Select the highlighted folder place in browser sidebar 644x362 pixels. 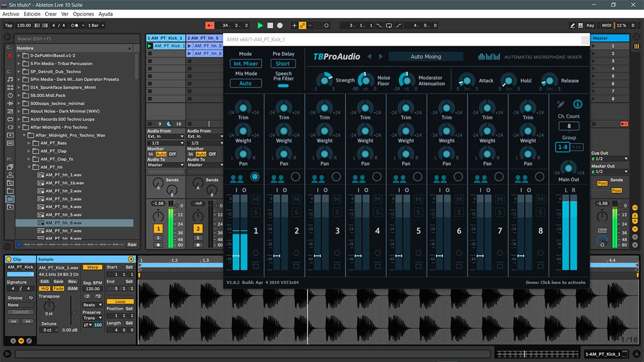10,199
